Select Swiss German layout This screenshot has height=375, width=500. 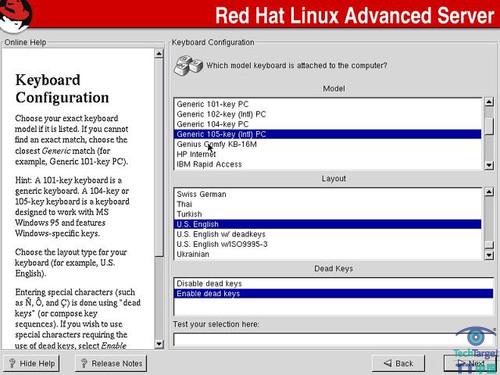(x=327, y=194)
